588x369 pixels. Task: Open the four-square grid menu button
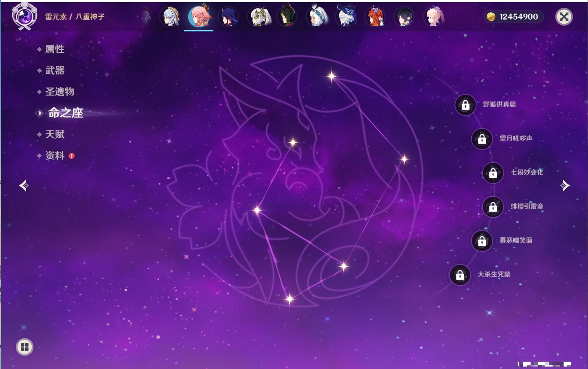24,347
